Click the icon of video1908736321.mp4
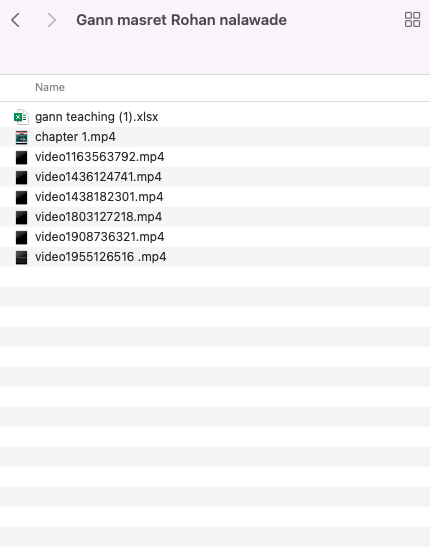This screenshot has width=430, height=548. (x=21, y=237)
